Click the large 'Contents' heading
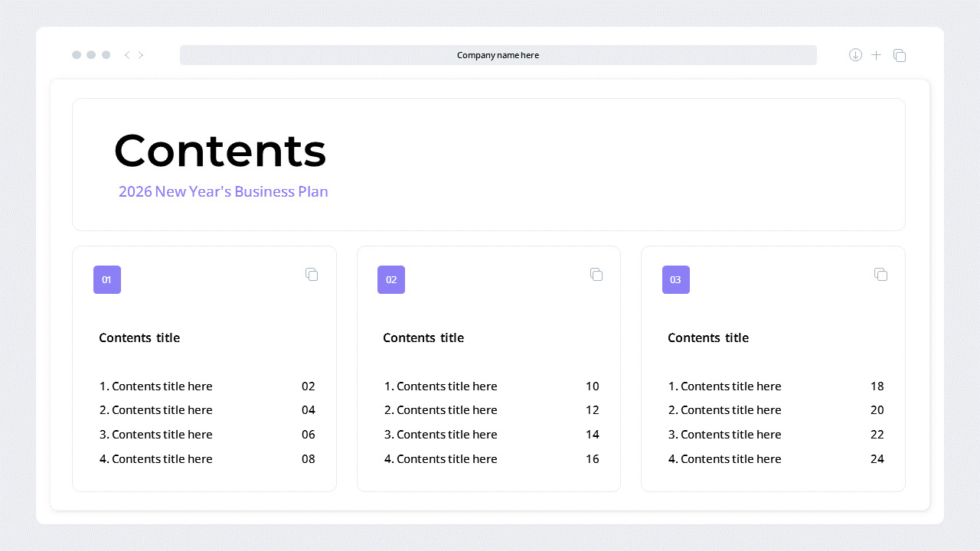This screenshot has height=551, width=980. (x=220, y=150)
